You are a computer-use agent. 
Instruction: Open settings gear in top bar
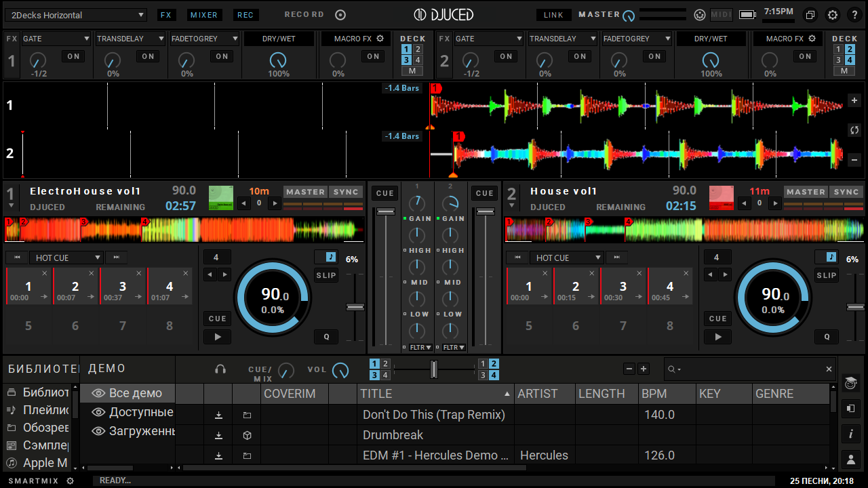(833, 15)
